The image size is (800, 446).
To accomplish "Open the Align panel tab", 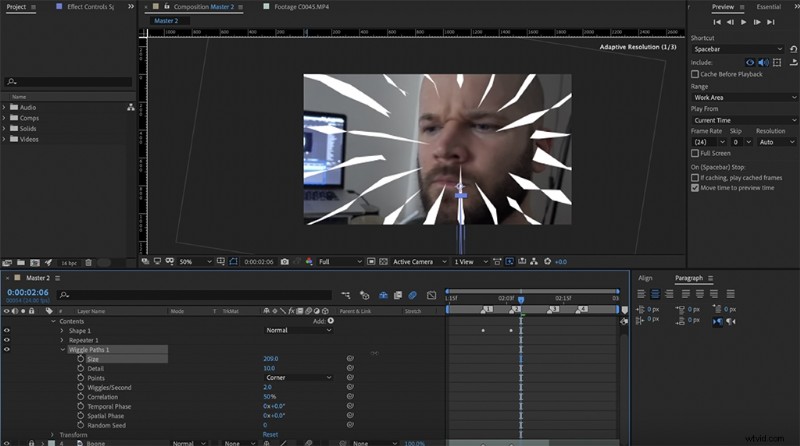I will pos(645,278).
